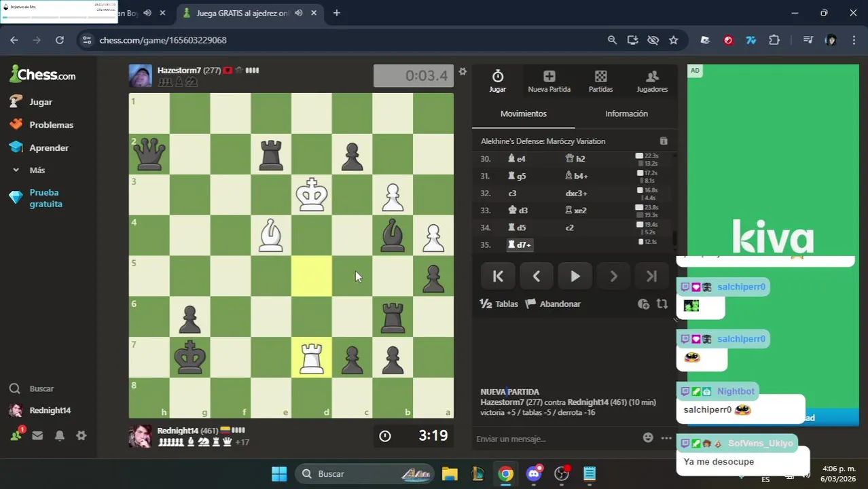The image size is (868, 489).
Task: Select move c2 in row 34
Action: [x=569, y=228]
